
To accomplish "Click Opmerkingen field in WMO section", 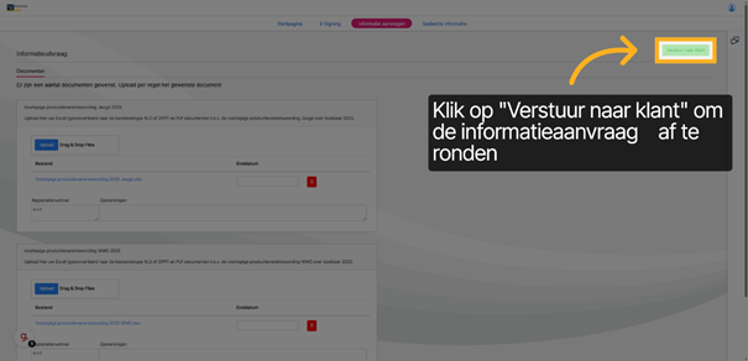I will (x=233, y=355).
